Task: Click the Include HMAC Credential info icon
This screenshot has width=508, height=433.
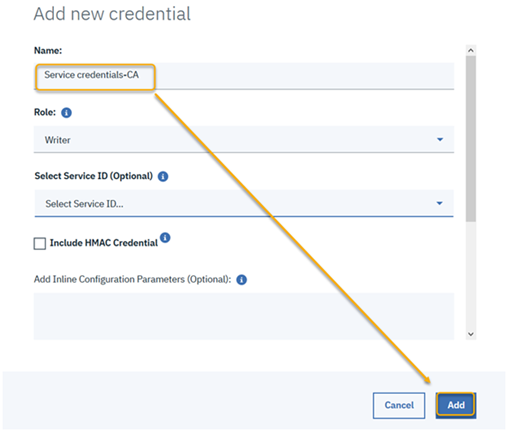Action: (165, 238)
